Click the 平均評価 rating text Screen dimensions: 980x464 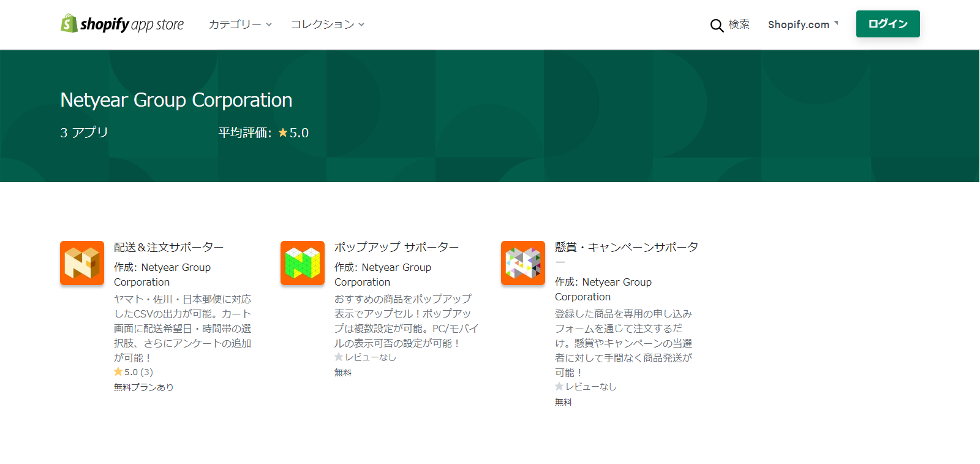coord(245,132)
